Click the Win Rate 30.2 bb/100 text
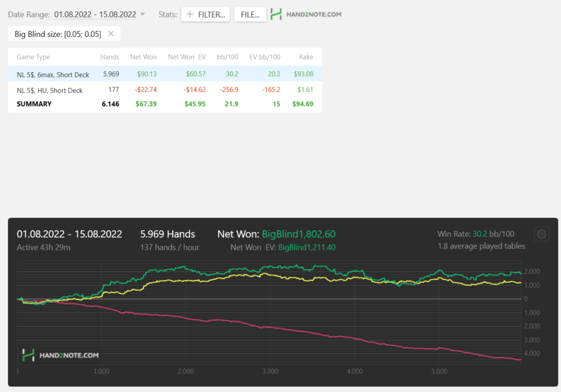Screen dimensions: 561x392 (476, 234)
